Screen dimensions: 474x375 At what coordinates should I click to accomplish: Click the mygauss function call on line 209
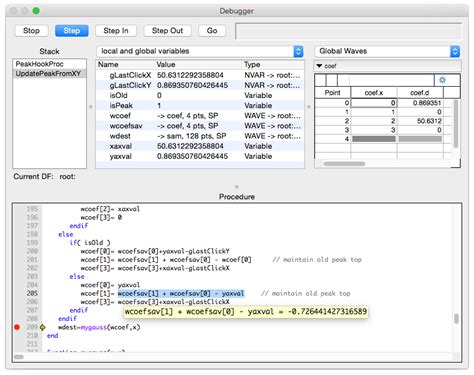94,327
